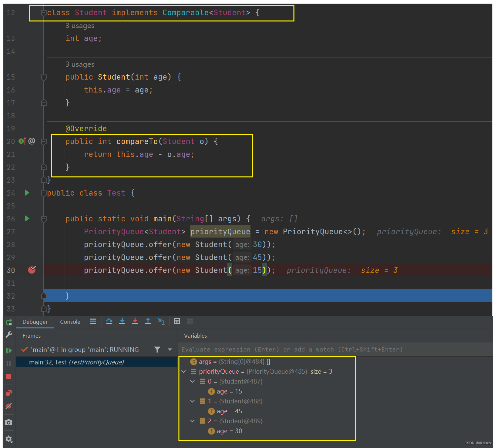Collapse element 2 Student@489 node

193,421
